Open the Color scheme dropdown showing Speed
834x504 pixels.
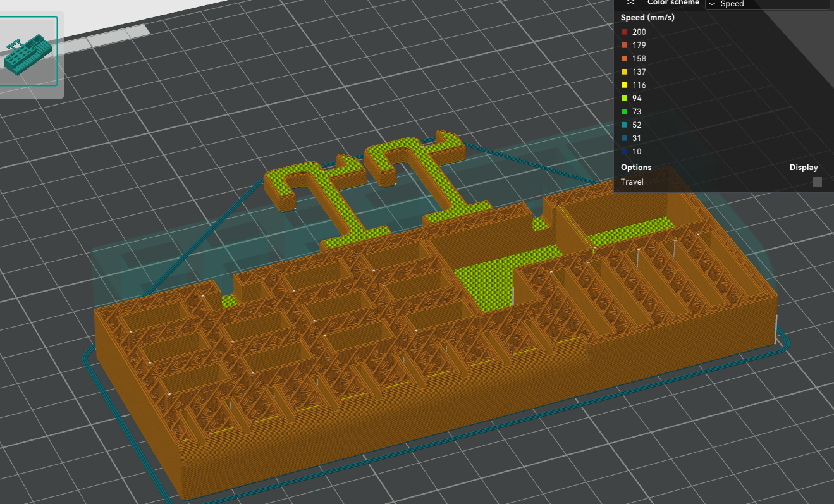[769, 4]
